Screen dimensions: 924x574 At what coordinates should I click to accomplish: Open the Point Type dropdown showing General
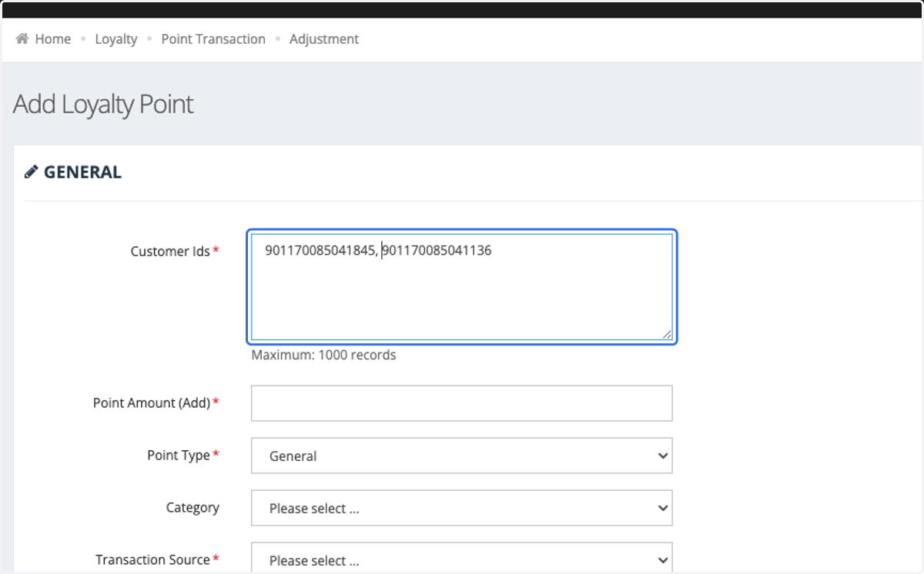coord(462,456)
